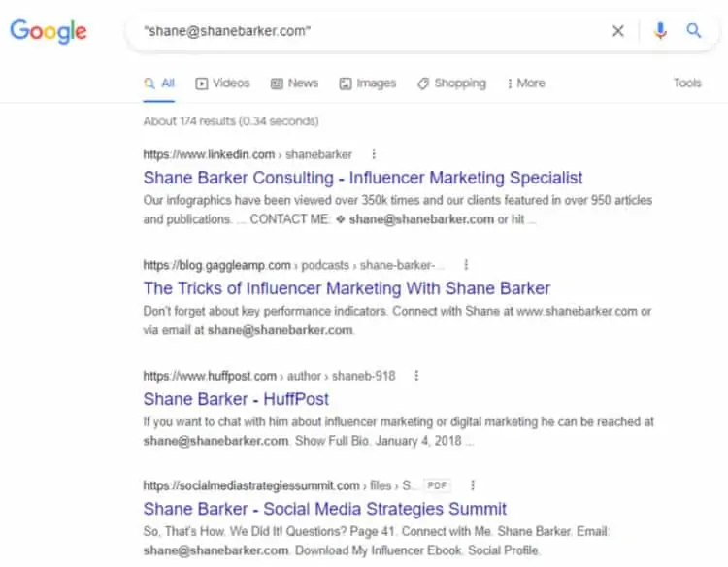The image size is (728, 567).
Task: Open options dots beside GaggleAMP result
Action: [466, 265]
